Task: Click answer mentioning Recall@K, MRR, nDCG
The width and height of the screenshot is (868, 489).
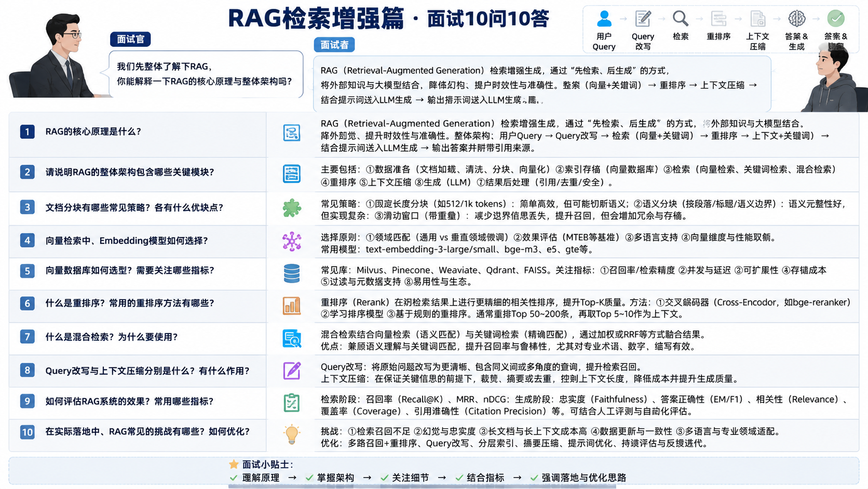Action: [586, 405]
